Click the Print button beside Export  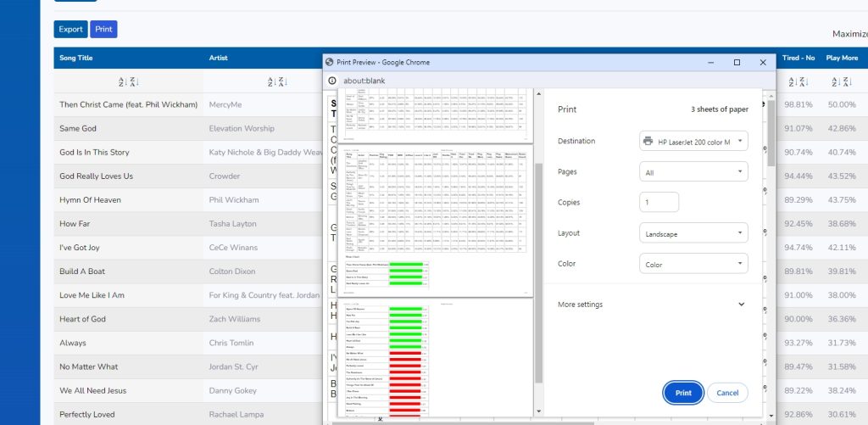coord(103,30)
